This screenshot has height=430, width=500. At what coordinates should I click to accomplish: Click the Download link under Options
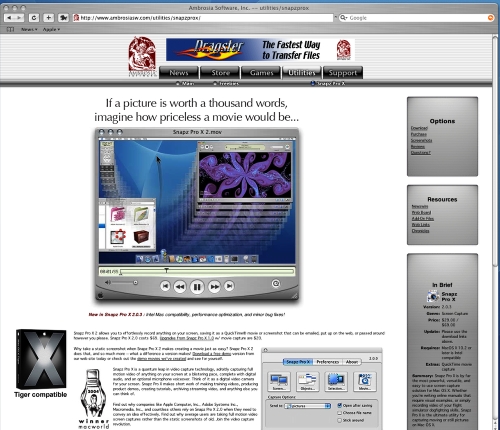coord(419,128)
